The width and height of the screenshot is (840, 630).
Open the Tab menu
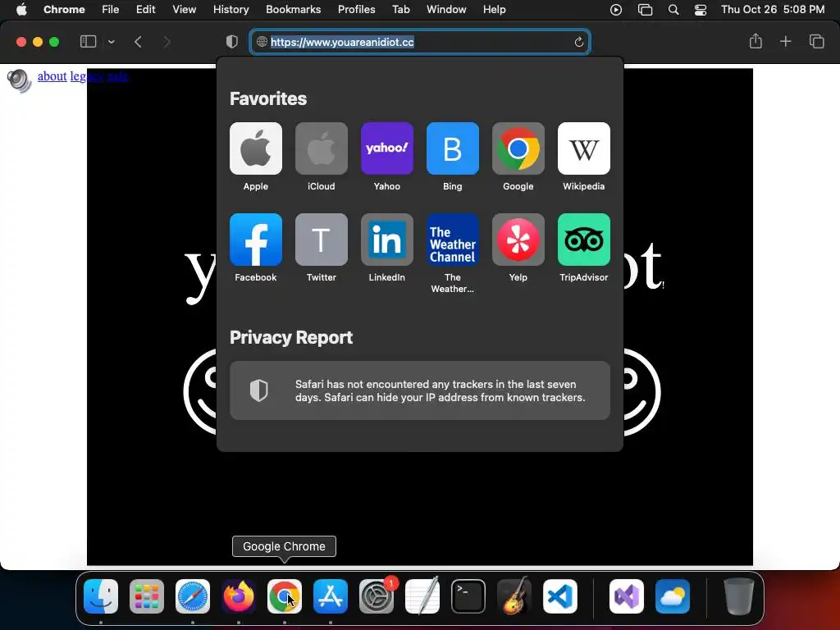400,9
